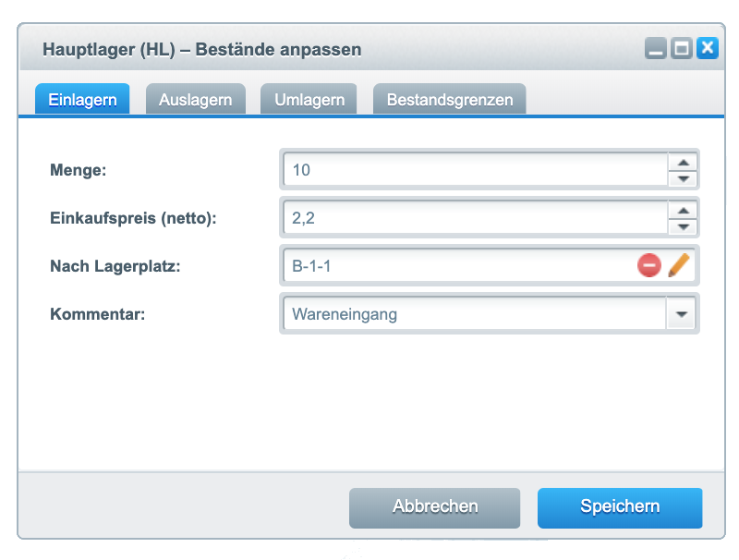Maximize the Hauptlager dialog window
739x560 pixels.
[x=682, y=49]
